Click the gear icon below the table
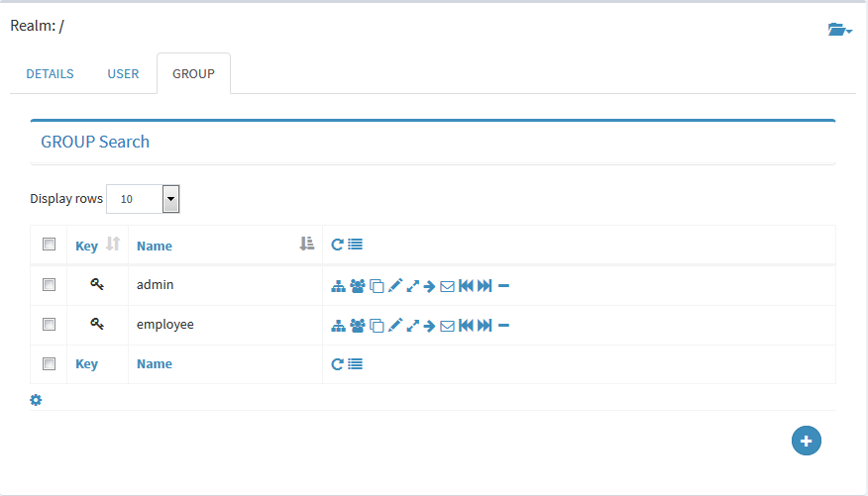The width and height of the screenshot is (868, 496). point(36,400)
